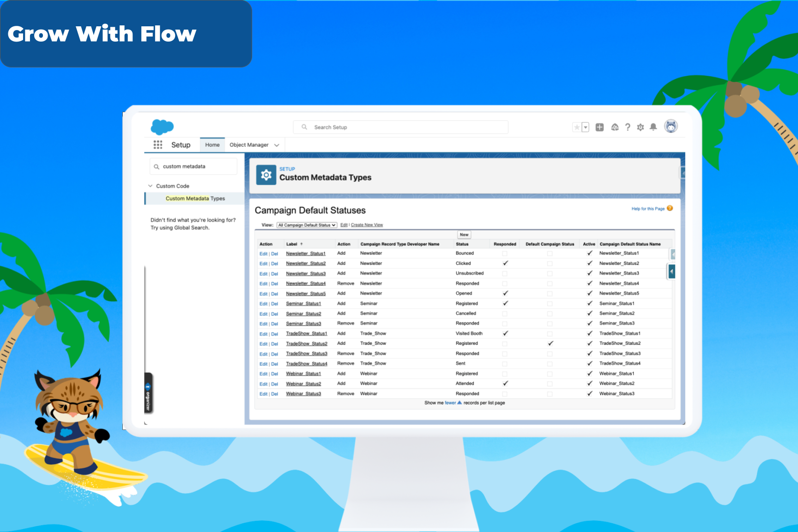Open the notifications bell
This screenshot has width=798, height=532.
[653, 127]
